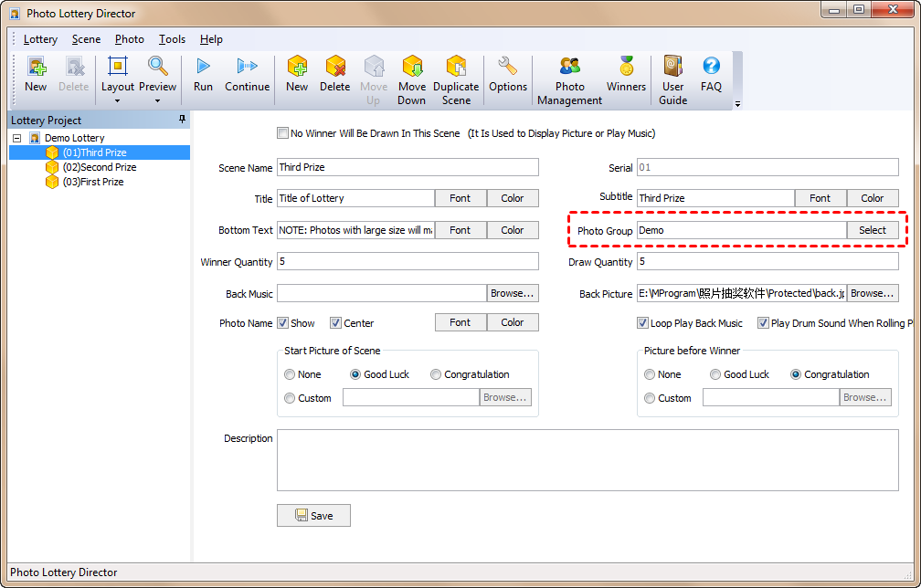This screenshot has height=588, width=921.
Task: Open Options wrench icon
Action: [507, 67]
